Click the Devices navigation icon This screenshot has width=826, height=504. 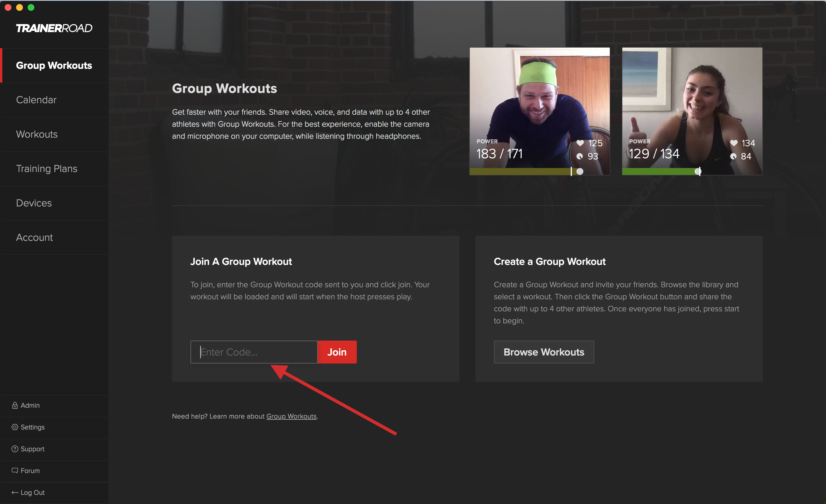pyautogui.click(x=34, y=202)
